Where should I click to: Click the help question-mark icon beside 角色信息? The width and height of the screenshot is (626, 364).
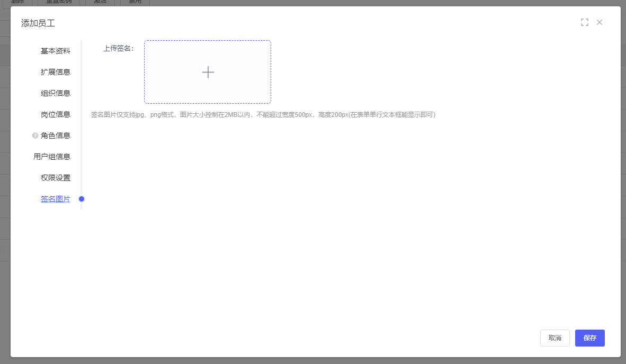[x=35, y=135]
